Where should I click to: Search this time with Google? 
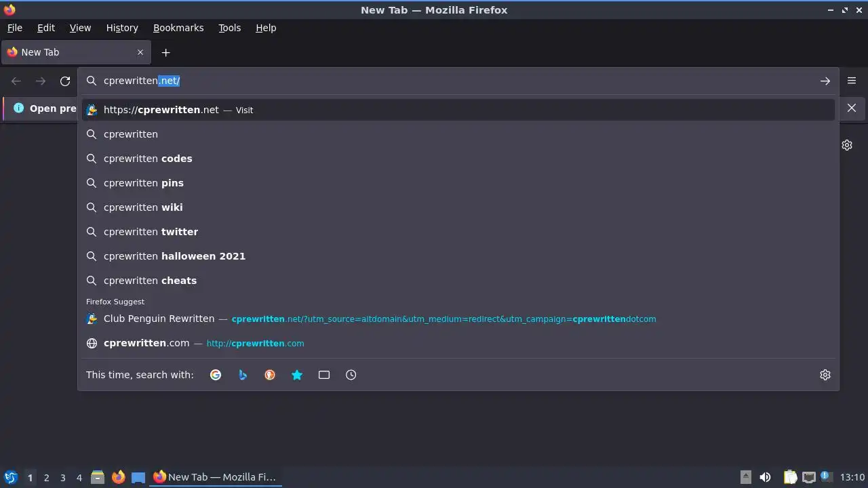[216, 375]
